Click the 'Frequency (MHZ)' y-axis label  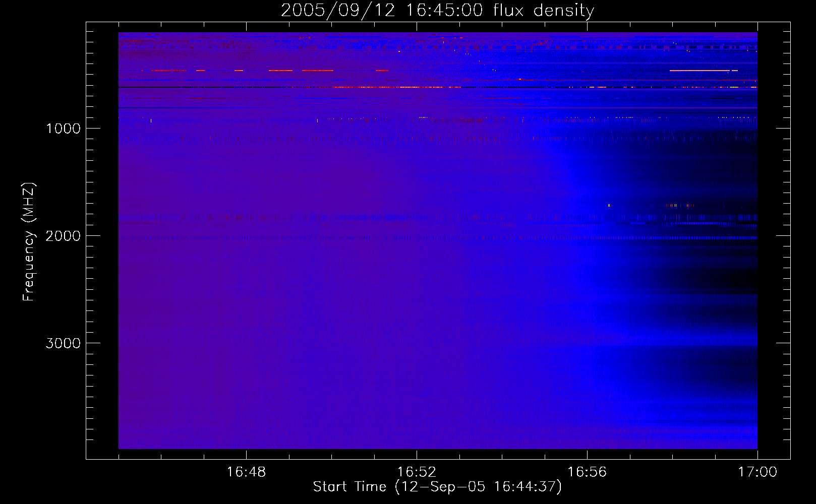[29, 242]
